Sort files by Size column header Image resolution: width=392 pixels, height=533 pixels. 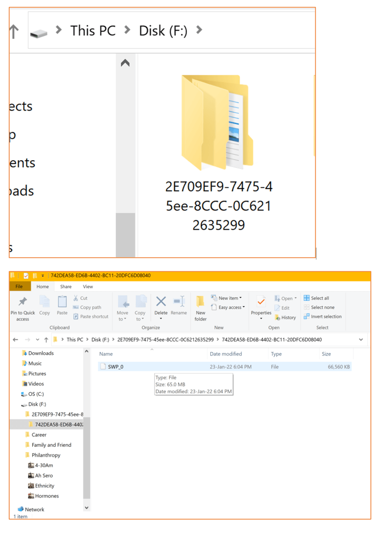tap(326, 354)
